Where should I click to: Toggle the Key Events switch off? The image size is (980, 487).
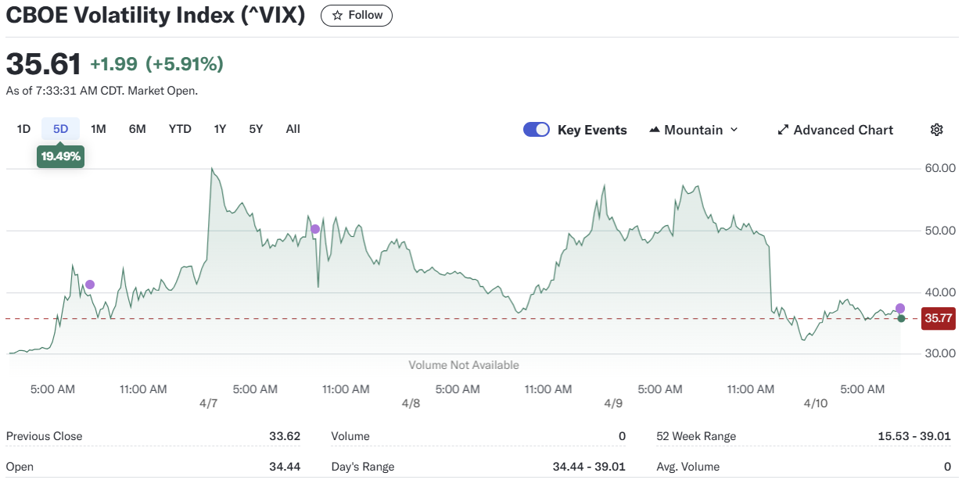[x=537, y=130]
